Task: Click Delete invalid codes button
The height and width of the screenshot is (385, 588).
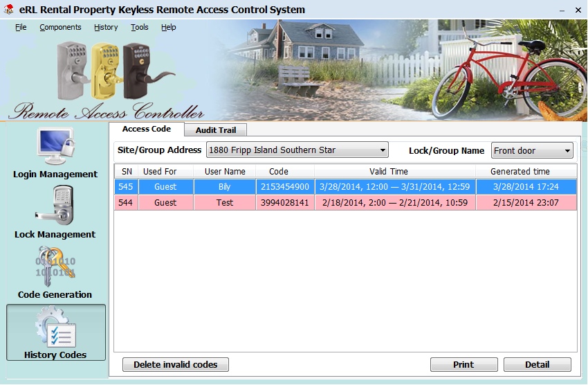Action: 176,364
